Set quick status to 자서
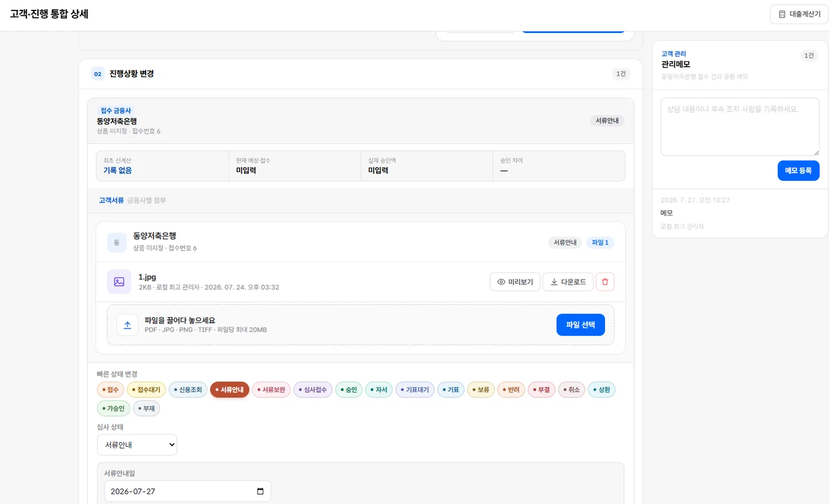829x504 pixels. coord(379,390)
